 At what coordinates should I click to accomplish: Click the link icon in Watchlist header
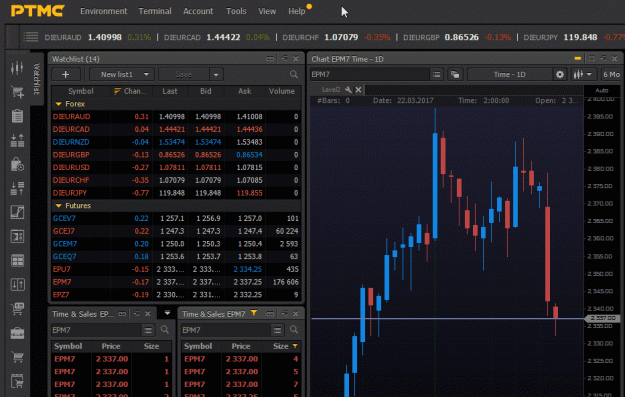pyautogui.click(x=270, y=59)
